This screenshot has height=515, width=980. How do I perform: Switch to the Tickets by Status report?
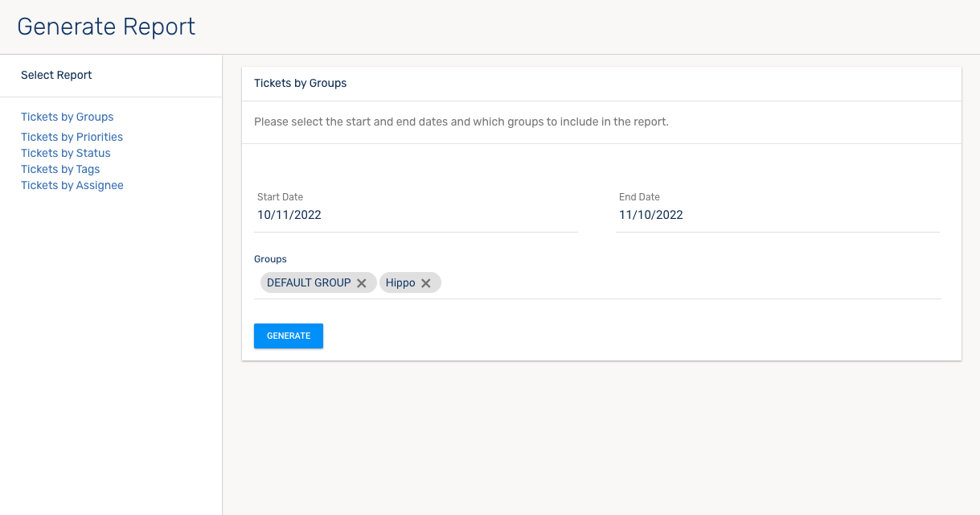coord(66,153)
